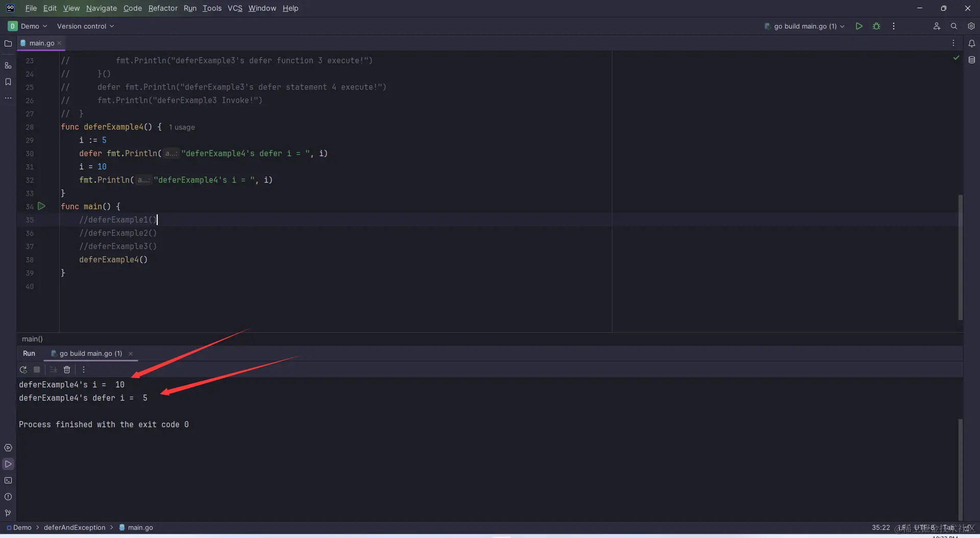Click the gutter run icon beside func main

(x=42, y=206)
